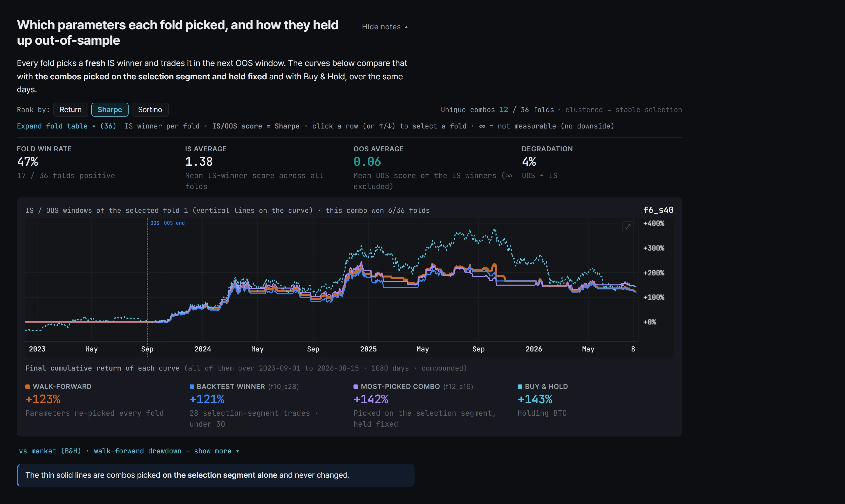Image resolution: width=845 pixels, height=504 pixels.
Task: Click the 'thin solid lines' note callout
Action: pos(215,475)
